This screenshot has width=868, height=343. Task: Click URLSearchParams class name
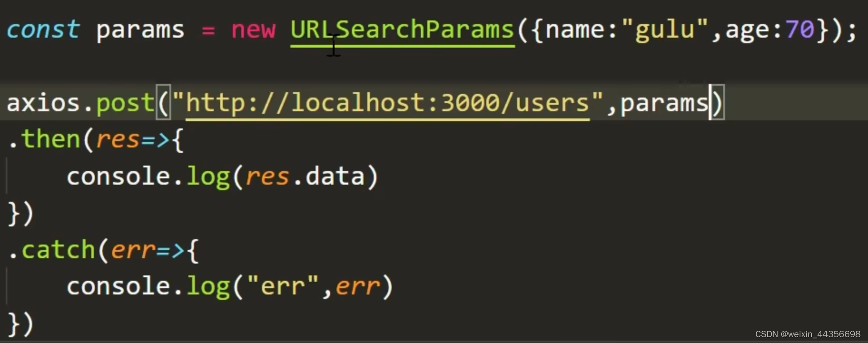click(x=402, y=31)
